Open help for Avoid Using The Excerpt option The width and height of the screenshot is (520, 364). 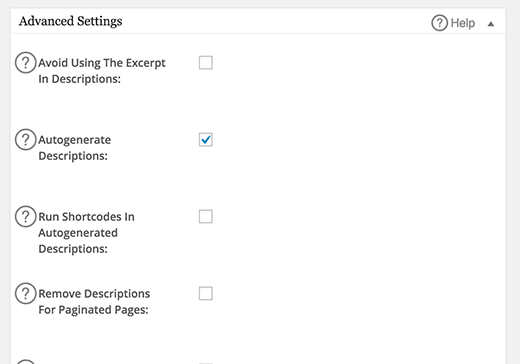point(25,63)
